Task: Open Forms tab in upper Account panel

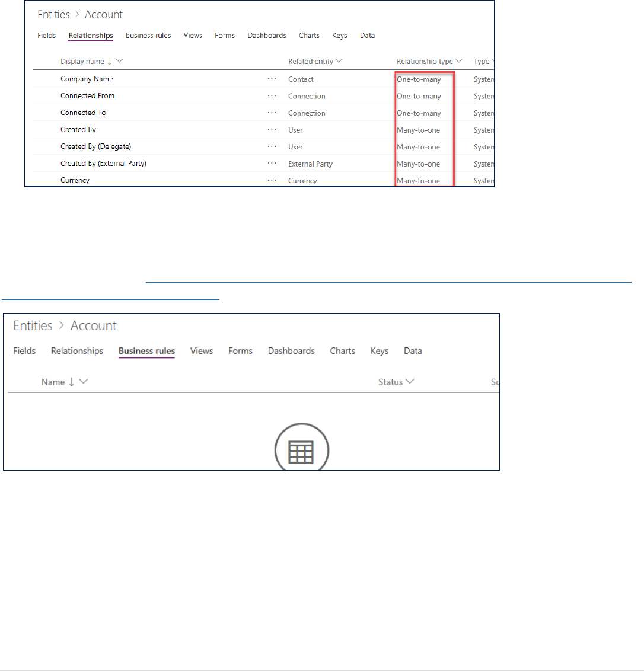Action: [225, 36]
